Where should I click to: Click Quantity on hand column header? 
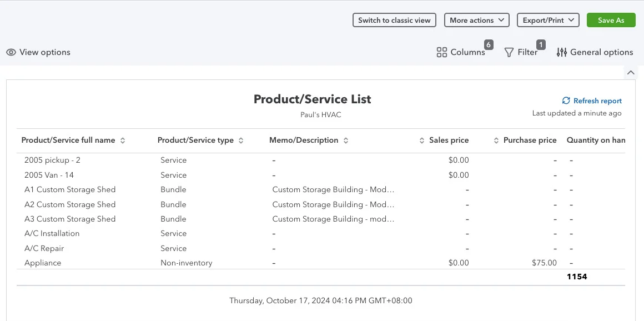click(596, 140)
